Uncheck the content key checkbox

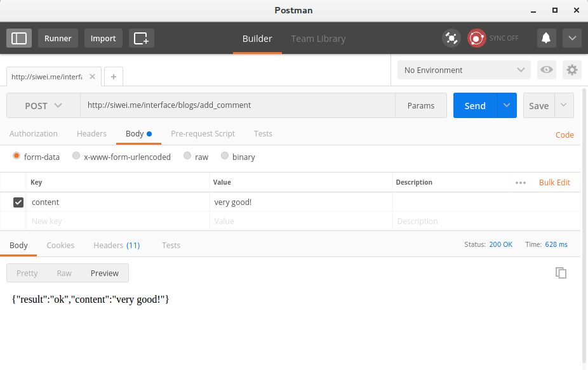pos(18,202)
